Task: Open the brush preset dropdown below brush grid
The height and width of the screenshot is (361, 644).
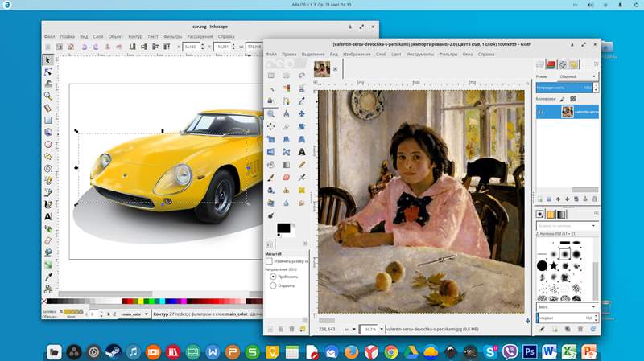Action: click(x=567, y=307)
